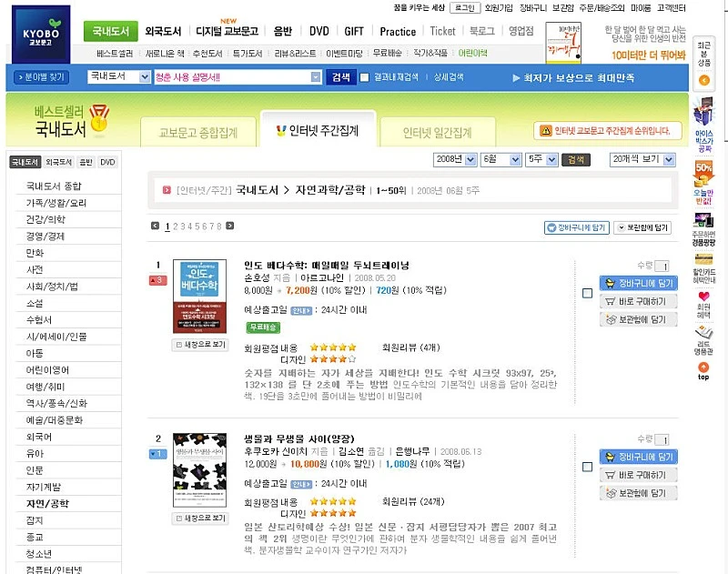
Task: Click the warning icon in weekly ranking notice
Action: coord(547,131)
